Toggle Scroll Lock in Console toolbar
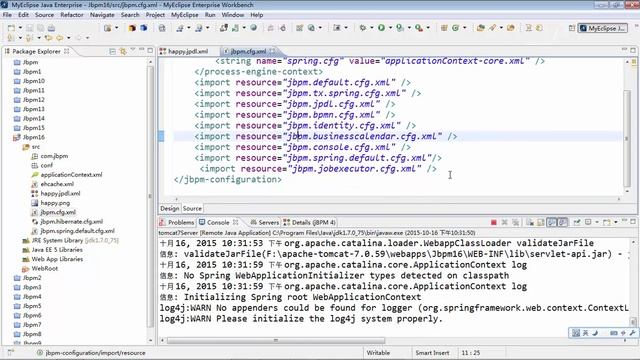Screen dimensions: 640x360 tap(540, 222)
